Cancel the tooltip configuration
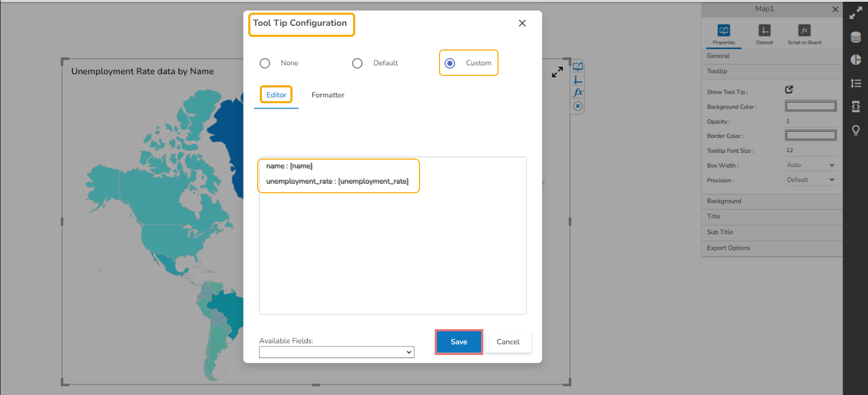The image size is (868, 395). point(508,342)
